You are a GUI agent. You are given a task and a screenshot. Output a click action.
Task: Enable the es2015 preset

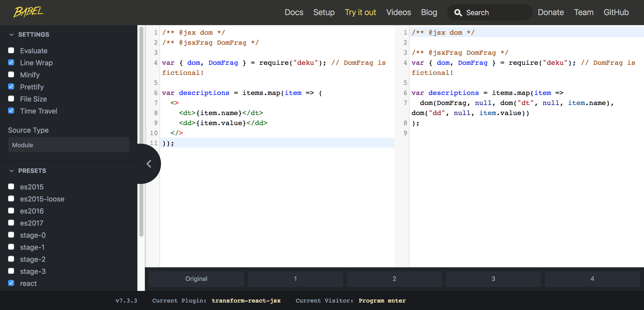pos(11,186)
